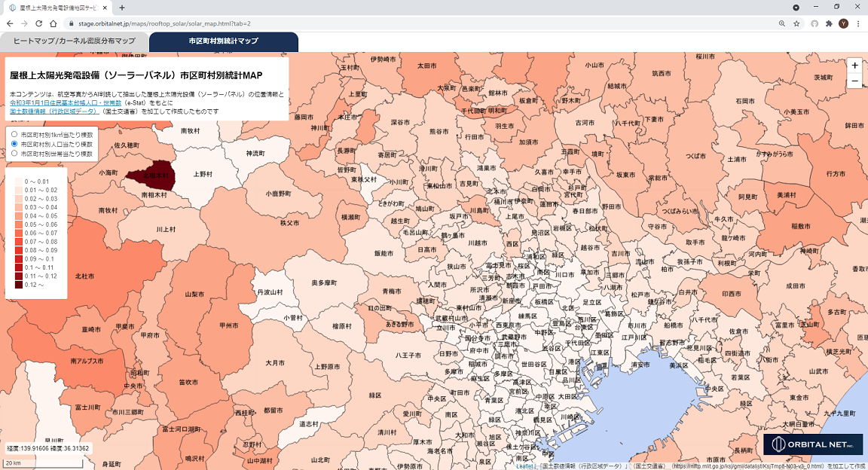The width and height of the screenshot is (868, 470).
Task: Zoom out the map with minus button
Action: coord(854,81)
